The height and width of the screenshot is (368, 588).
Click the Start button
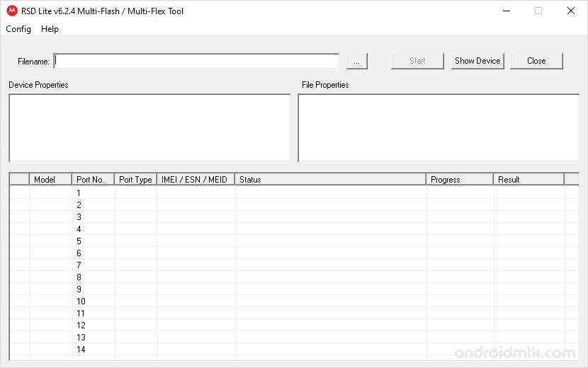click(417, 61)
